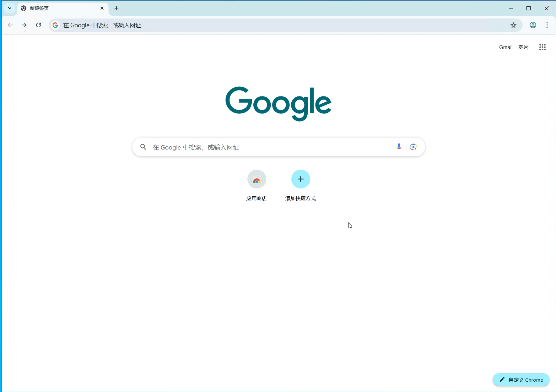Select the 新标签页 tab
The image size is (556, 392).
[63, 8]
